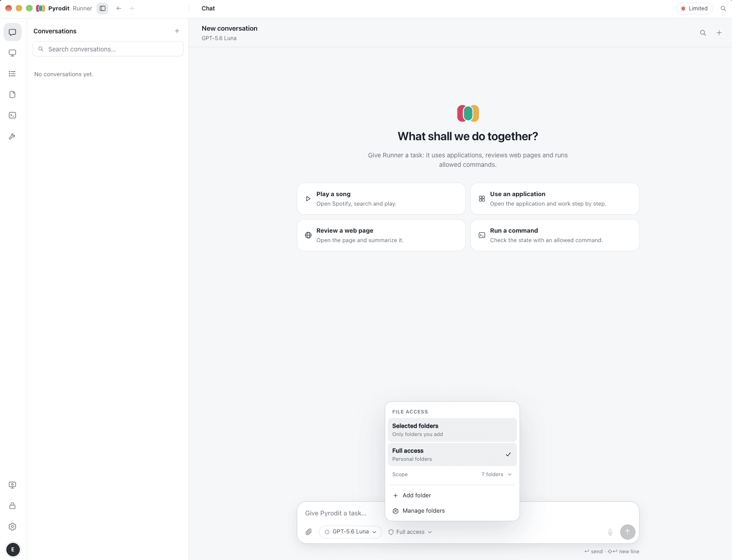Click the lock icon in sidebar
Viewport: 732px width, 560px height.
pos(13,505)
